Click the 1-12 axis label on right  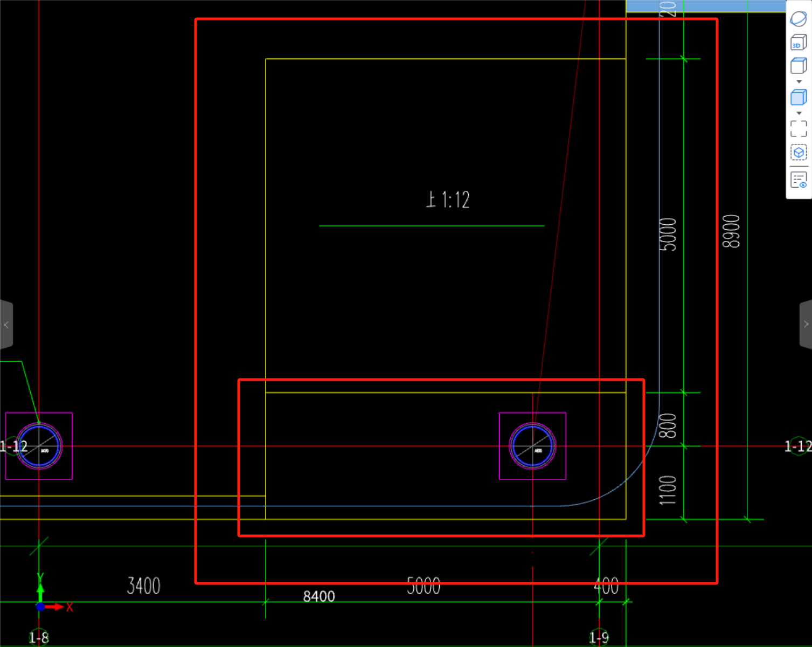point(798,446)
